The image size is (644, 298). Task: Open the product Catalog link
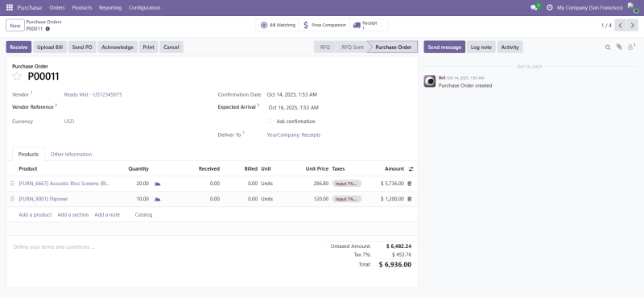coord(143,214)
